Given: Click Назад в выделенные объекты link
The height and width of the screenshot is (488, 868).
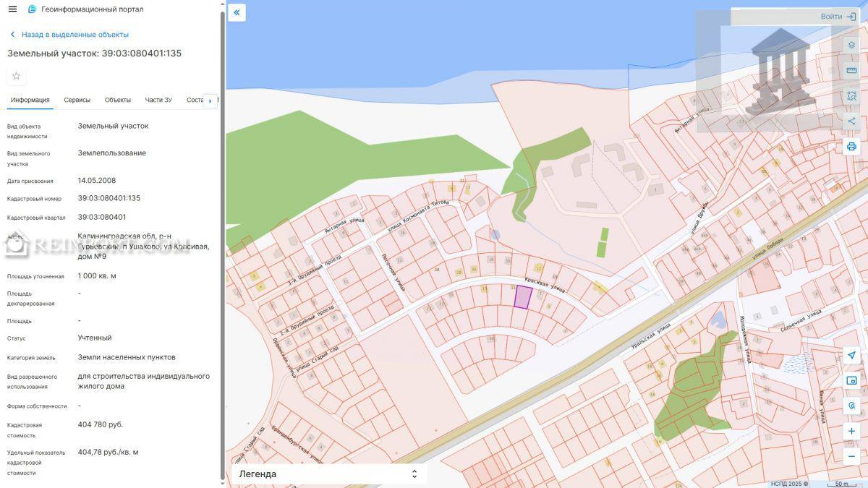Looking at the screenshot, I should 75,34.
